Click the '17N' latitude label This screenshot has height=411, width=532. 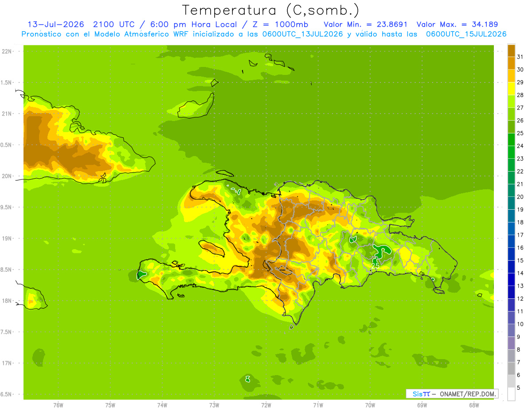(x=7, y=363)
